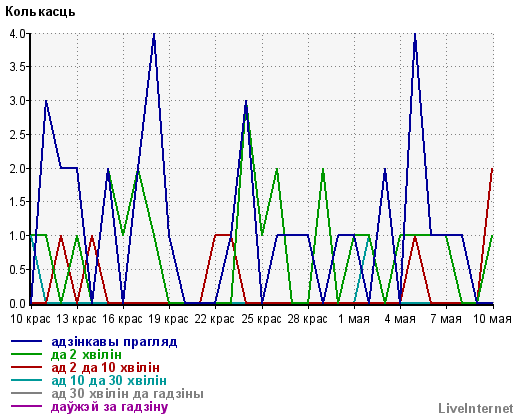
Task: Click the red legend line swatch
Action: coord(27,367)
